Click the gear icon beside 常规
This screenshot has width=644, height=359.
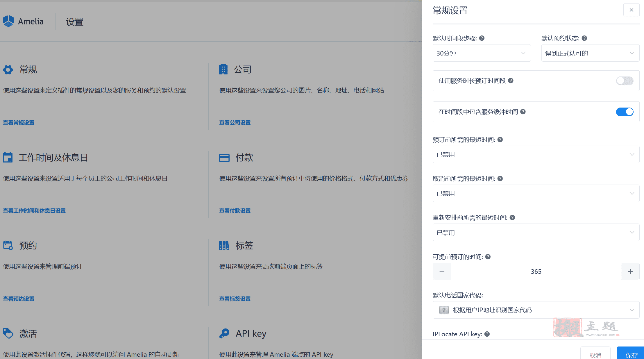pyautogui.click(x=8, y=69)
